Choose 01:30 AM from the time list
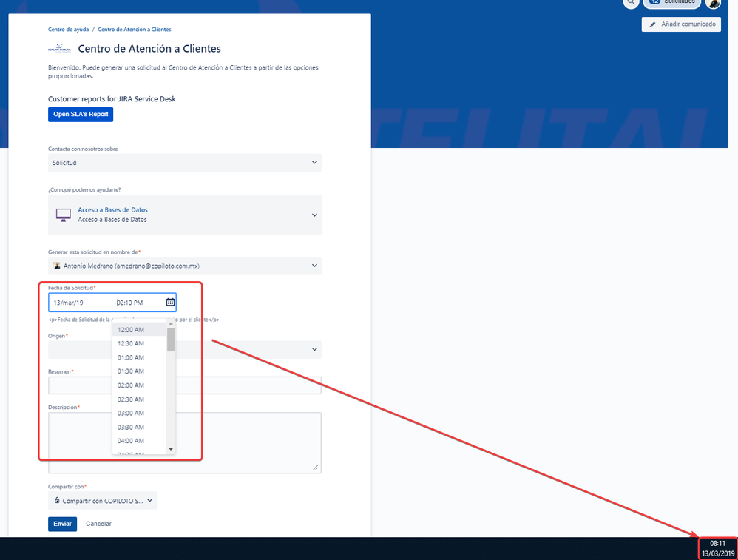This screenshot has width=738, height=560. pyautogui.click(x=139, y=371)
